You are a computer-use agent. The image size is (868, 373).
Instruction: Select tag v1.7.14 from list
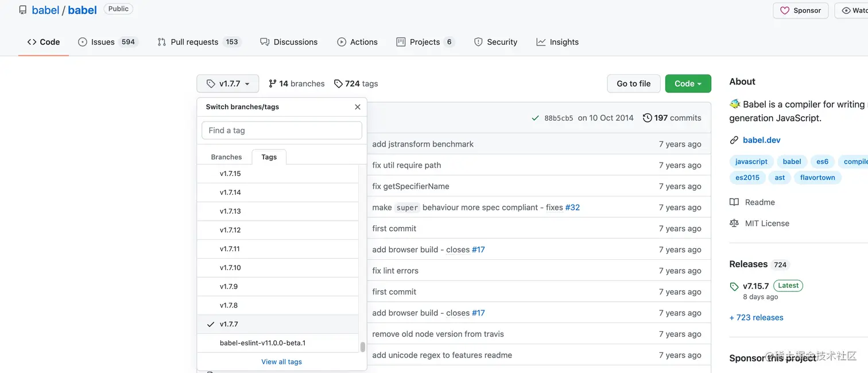click(x=278, y=193)
